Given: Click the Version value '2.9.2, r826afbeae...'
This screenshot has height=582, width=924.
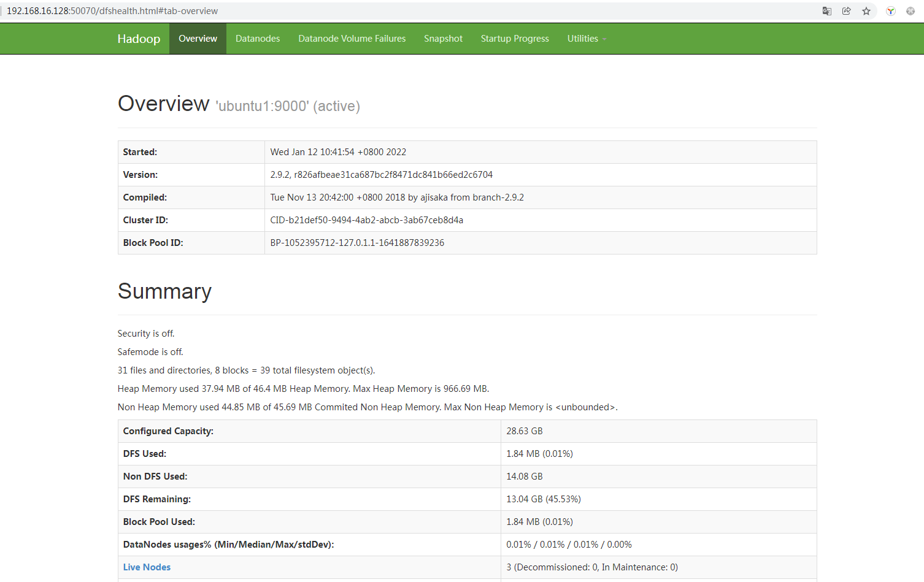Looking at the screenshot, I should pyautogui.click(x=382, y=175).
